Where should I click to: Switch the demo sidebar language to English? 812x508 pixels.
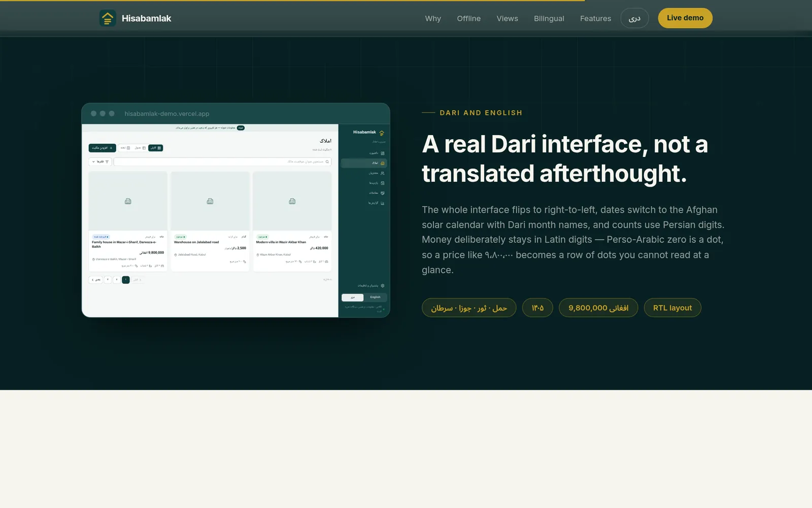click(x=376, y=297)
